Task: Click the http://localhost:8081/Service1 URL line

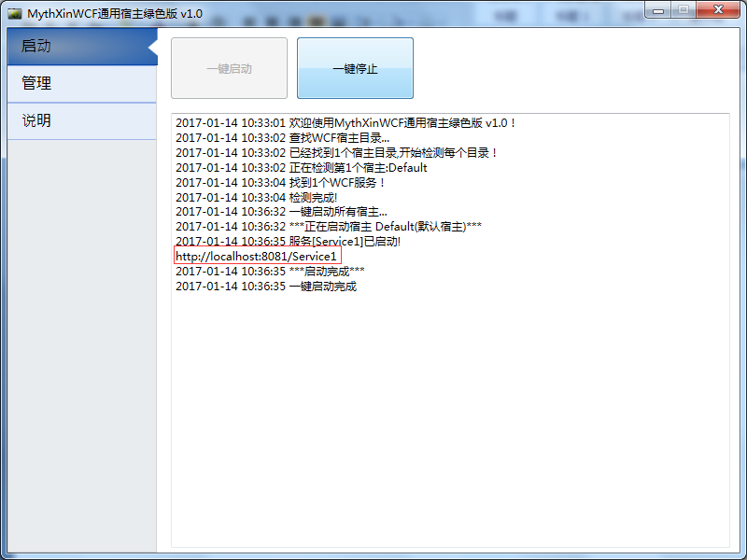Action: pos(256,256)
